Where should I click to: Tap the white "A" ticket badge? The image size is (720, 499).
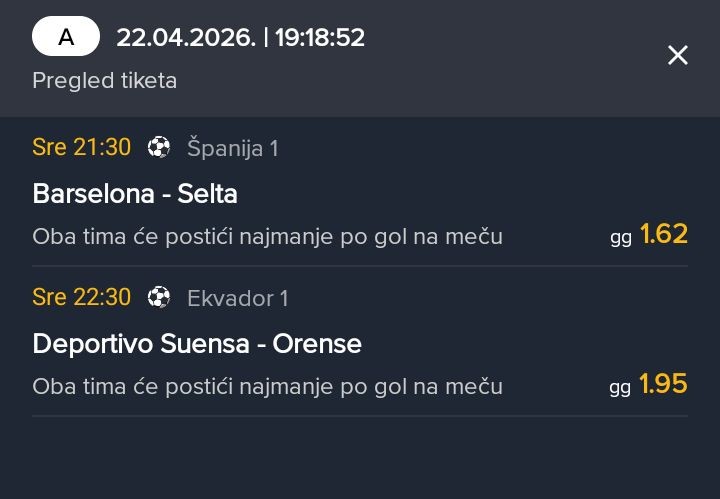click(66, 38)
